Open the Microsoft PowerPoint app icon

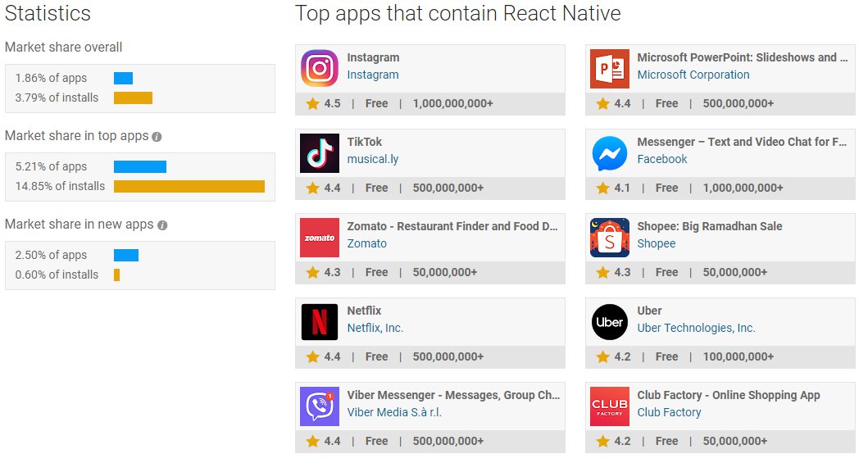pos(610,69)
